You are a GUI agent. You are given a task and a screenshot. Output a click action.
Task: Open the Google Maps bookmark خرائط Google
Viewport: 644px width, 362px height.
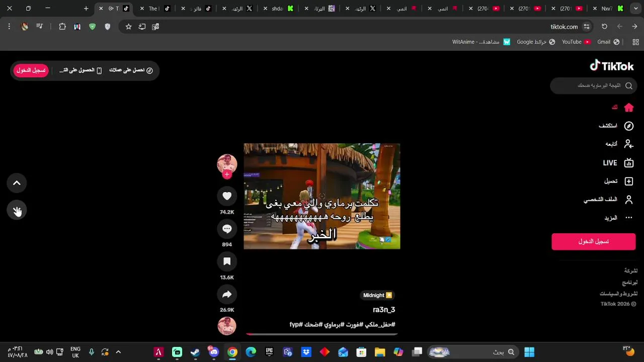[536, 42]
